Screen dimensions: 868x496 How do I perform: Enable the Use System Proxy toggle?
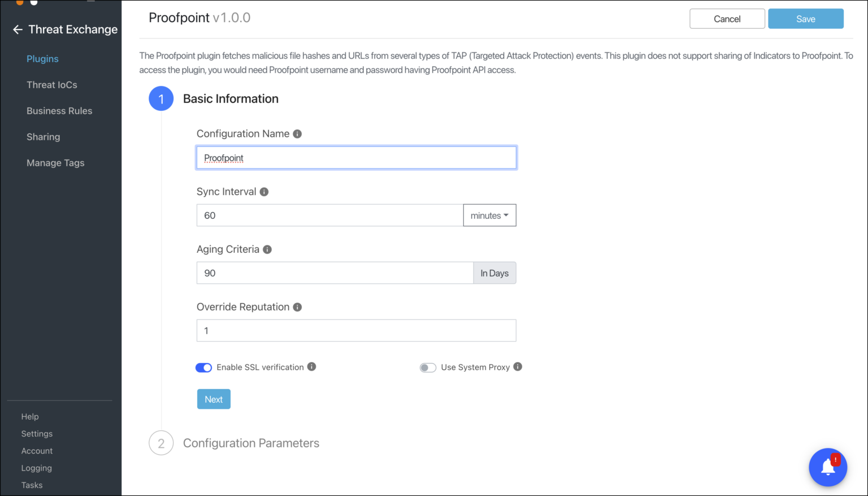[428, 367]
